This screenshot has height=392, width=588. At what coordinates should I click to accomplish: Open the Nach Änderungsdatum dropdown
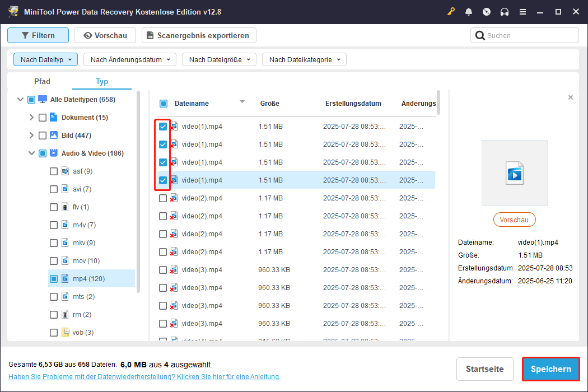click(130, 60)
